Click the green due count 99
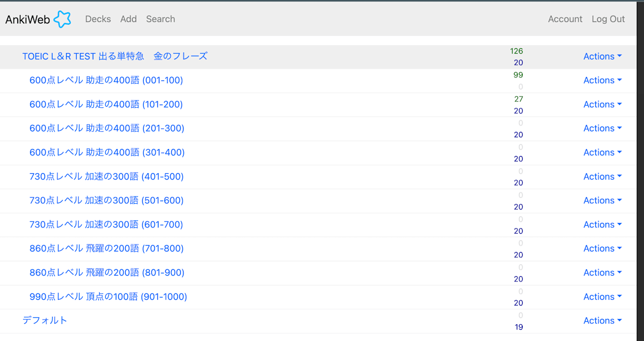 518,75
